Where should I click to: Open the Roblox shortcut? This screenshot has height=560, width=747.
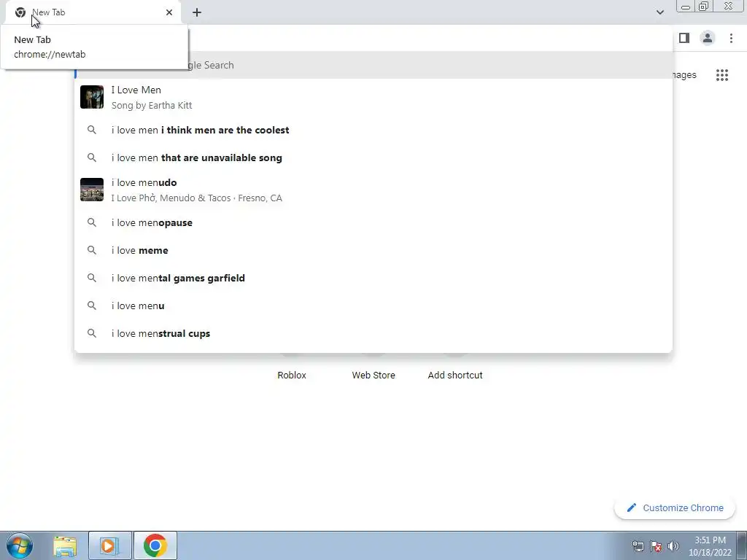tap(292, 376)
